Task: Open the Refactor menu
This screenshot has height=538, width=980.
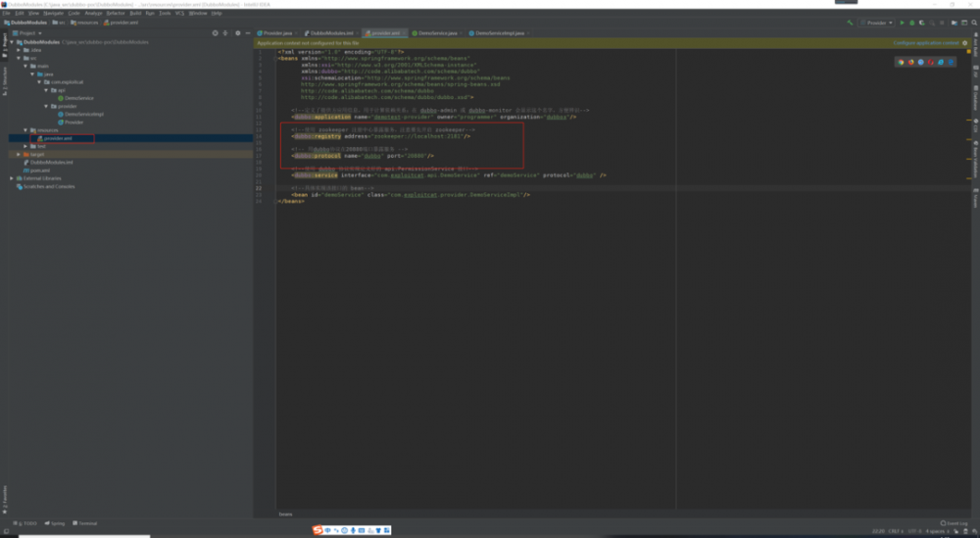Action: [115, 13]
